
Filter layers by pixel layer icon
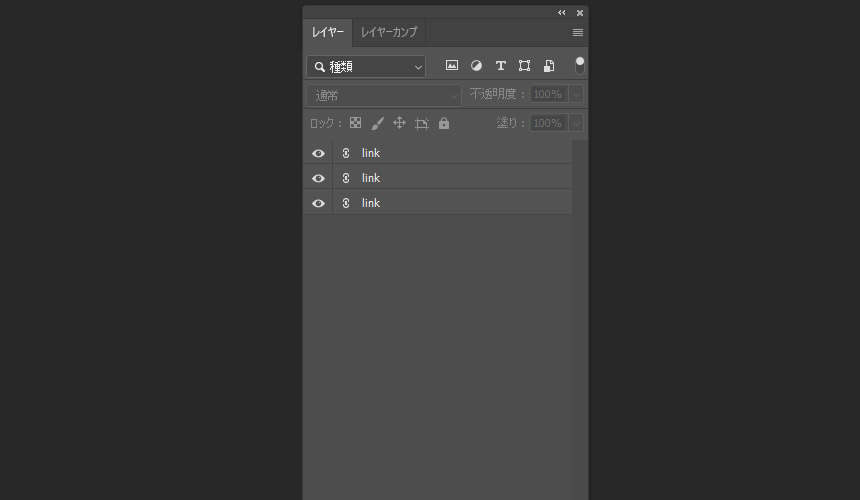[452, 66]
